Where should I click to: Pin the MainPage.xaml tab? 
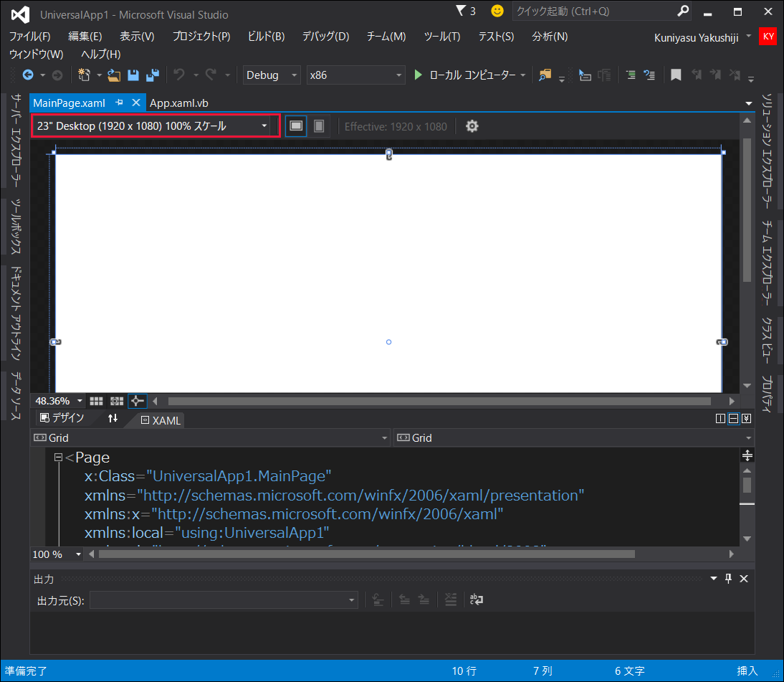119,102
